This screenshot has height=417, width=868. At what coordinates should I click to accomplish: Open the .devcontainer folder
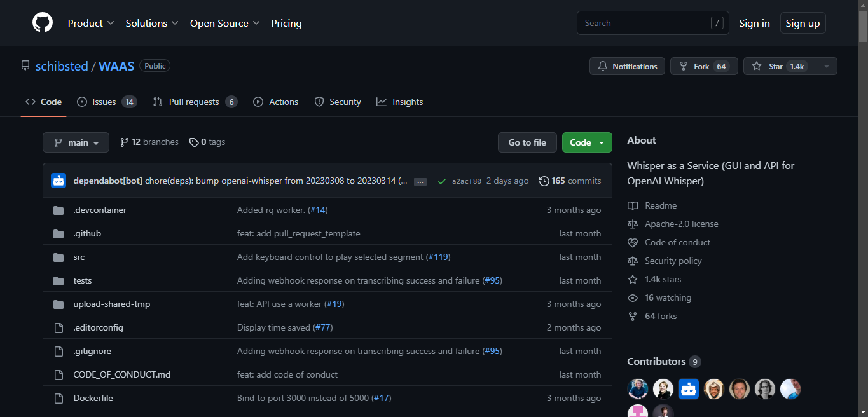pos(100,210)
